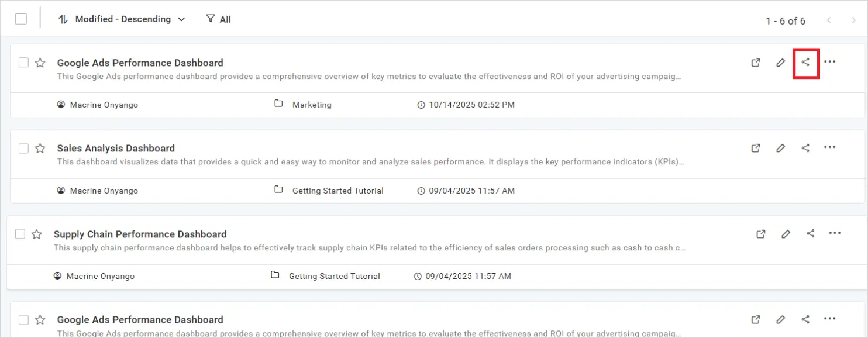Image resolution: width=868 pixels, height=338 pixels.
Task: Open the last-listed Google Ads Performance Dashboard title
Action: (140, 319)
